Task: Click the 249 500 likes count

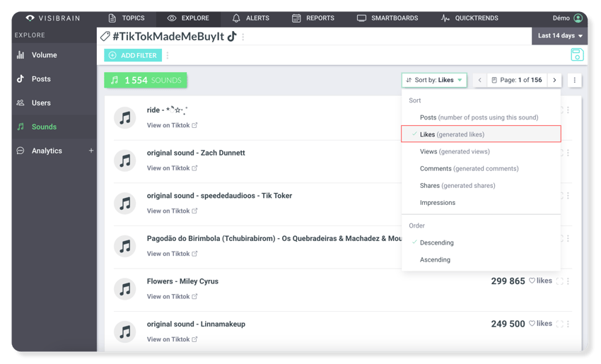Action: (522, 324)
